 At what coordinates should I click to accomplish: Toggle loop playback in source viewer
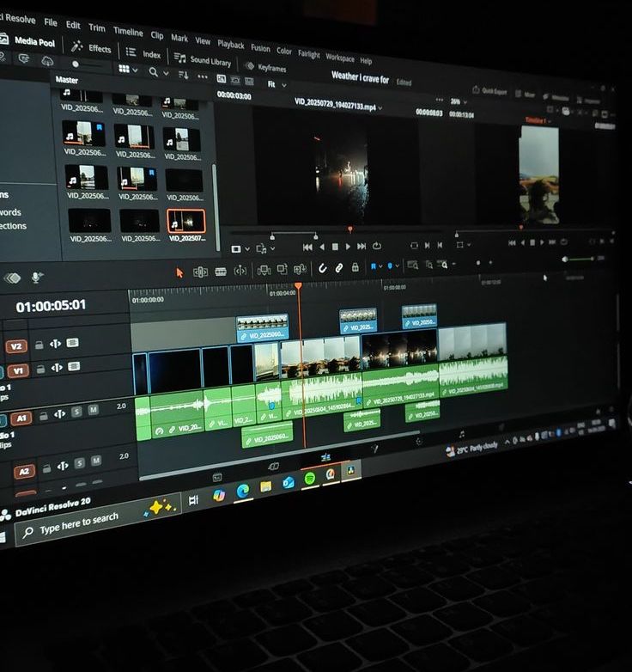[377, 246]
